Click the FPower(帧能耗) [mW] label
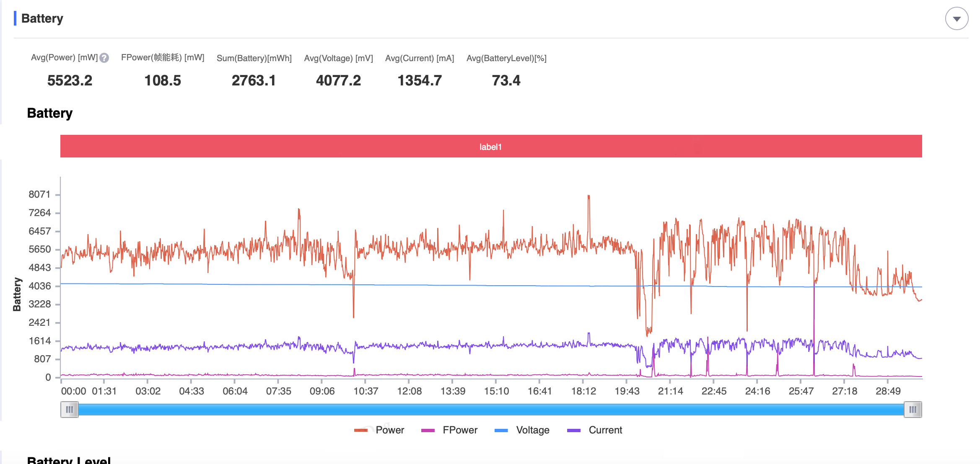 163,58
